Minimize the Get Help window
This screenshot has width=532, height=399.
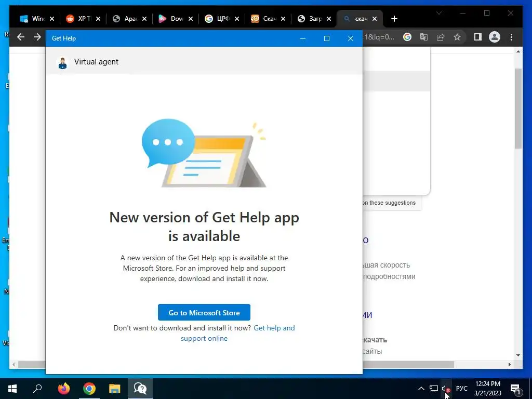(x=303, y=38)
